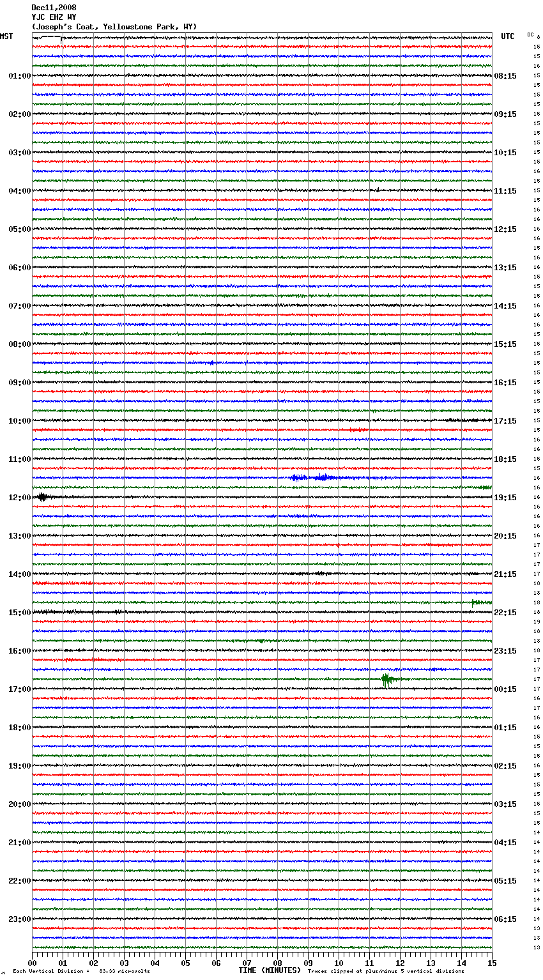
Task: Click the "10" minute tick label
Action: (x=339, y=963)
